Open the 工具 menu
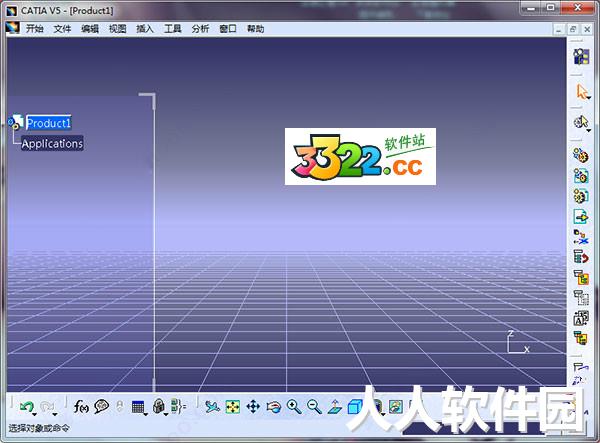The height and width of the screenshot is (443, 600). coord(173,29)
